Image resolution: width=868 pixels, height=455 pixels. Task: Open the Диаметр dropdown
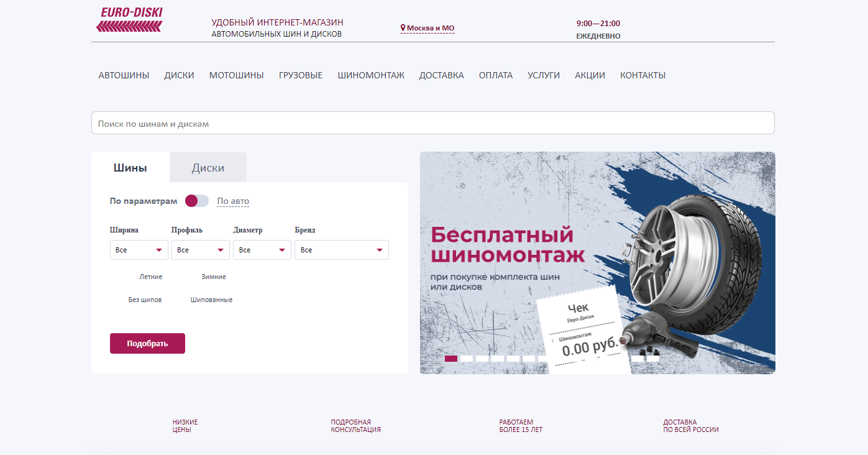(262, 250)
